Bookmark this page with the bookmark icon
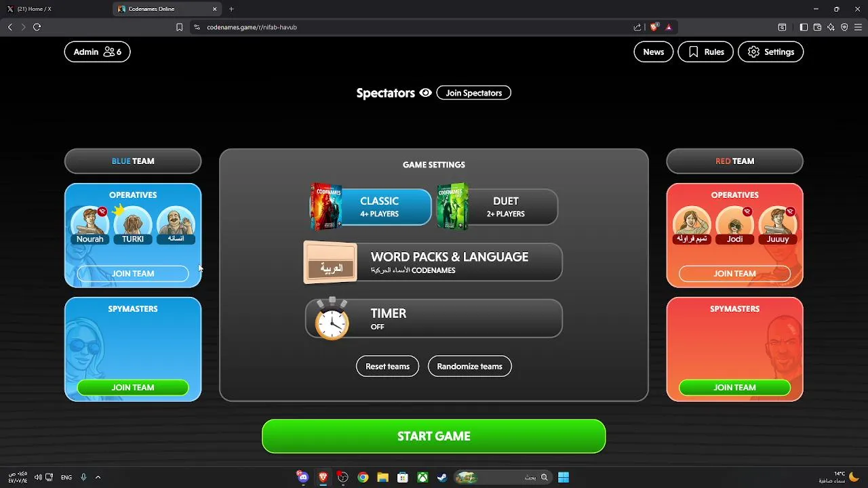Image resolution: width=868 pixels, height=488 pixels. pyautogui.click(x=179, y=27)
